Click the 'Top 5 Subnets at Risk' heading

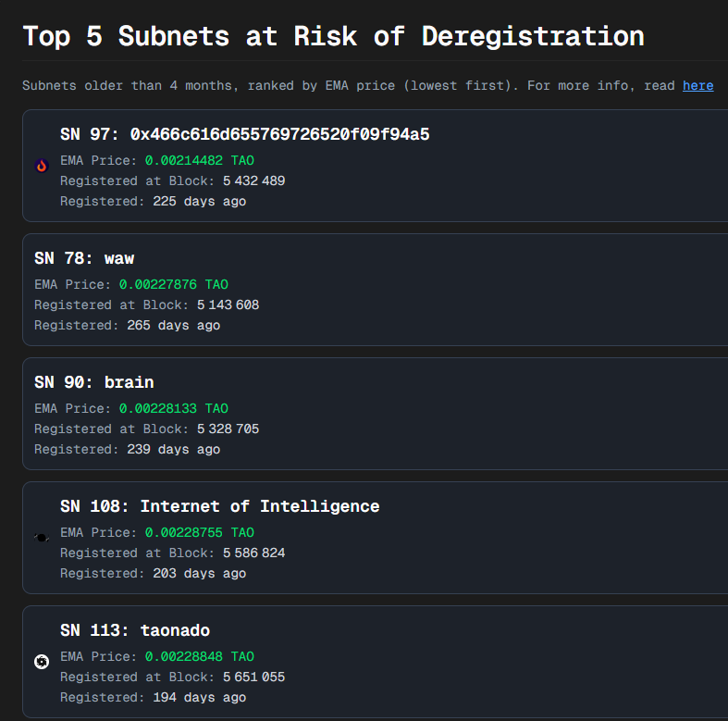pos(333,37)
